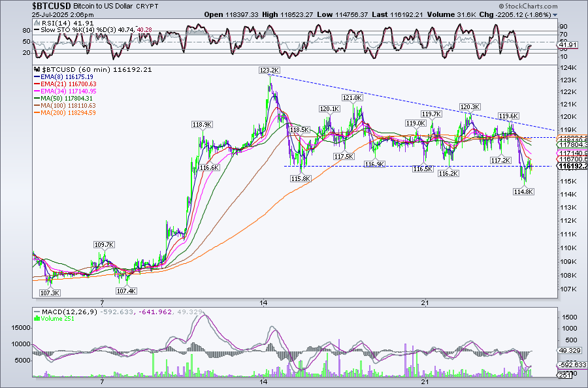Click the 117.5K price label
588x388 pixels.
point(344,156)
